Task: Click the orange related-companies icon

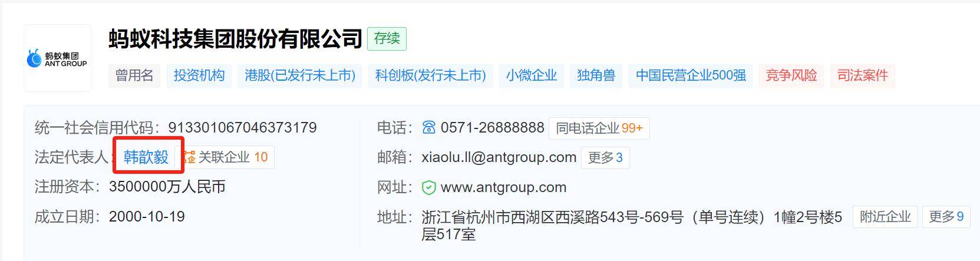Action: 189,157
